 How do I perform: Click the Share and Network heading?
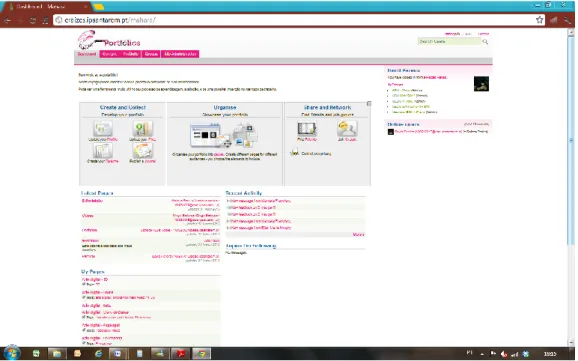(x=327, y=107)
